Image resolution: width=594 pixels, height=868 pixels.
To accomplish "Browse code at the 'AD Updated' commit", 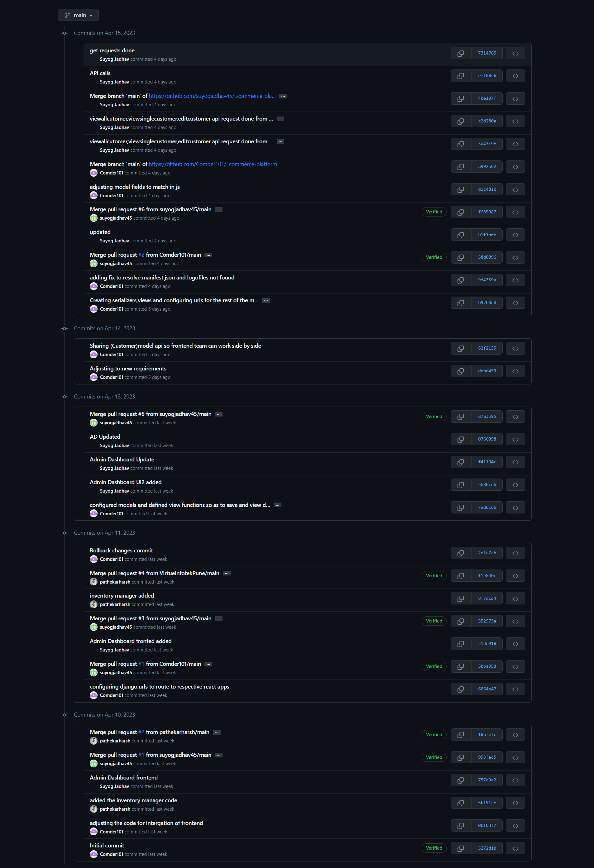I will [515, 439].
